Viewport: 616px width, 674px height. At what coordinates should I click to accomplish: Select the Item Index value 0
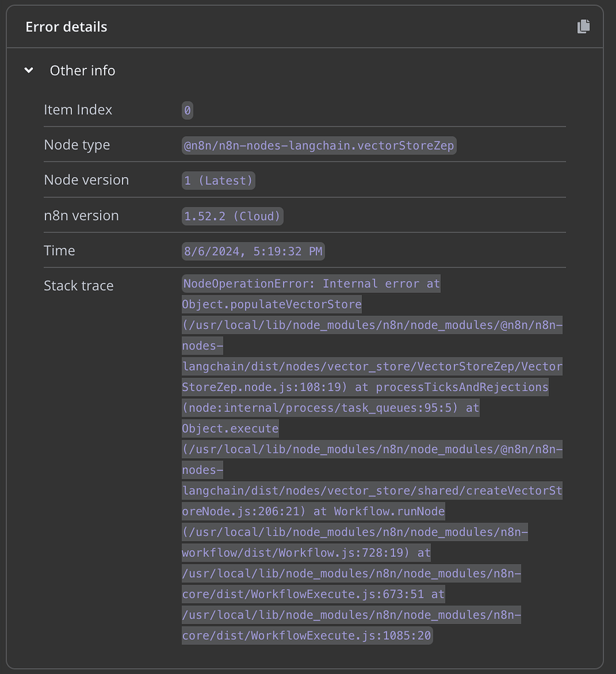pos(188,111)
